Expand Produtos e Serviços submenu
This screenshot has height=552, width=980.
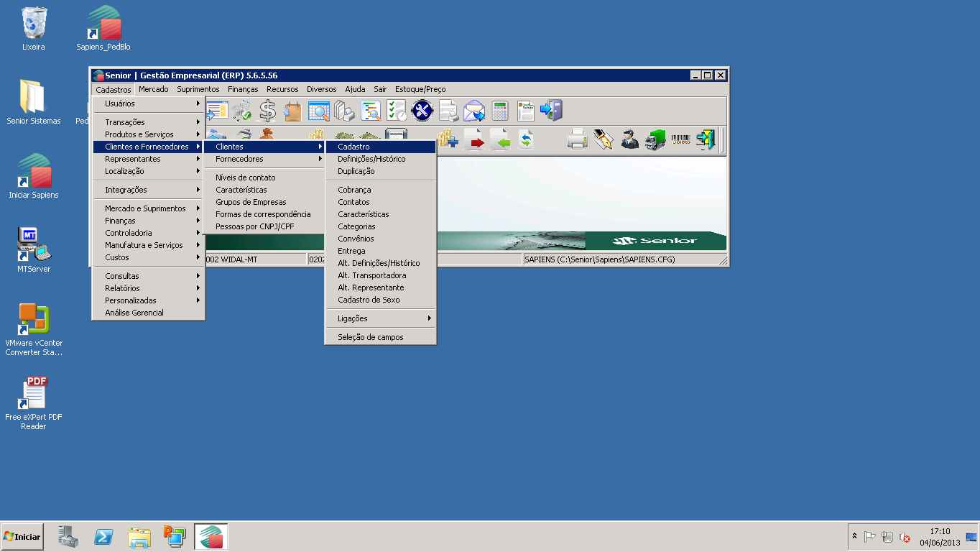149,134
